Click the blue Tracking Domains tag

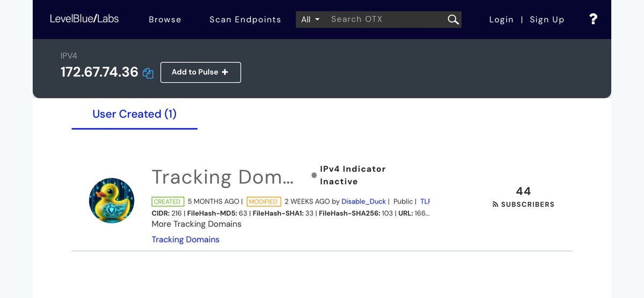click(x=185, y=239)
